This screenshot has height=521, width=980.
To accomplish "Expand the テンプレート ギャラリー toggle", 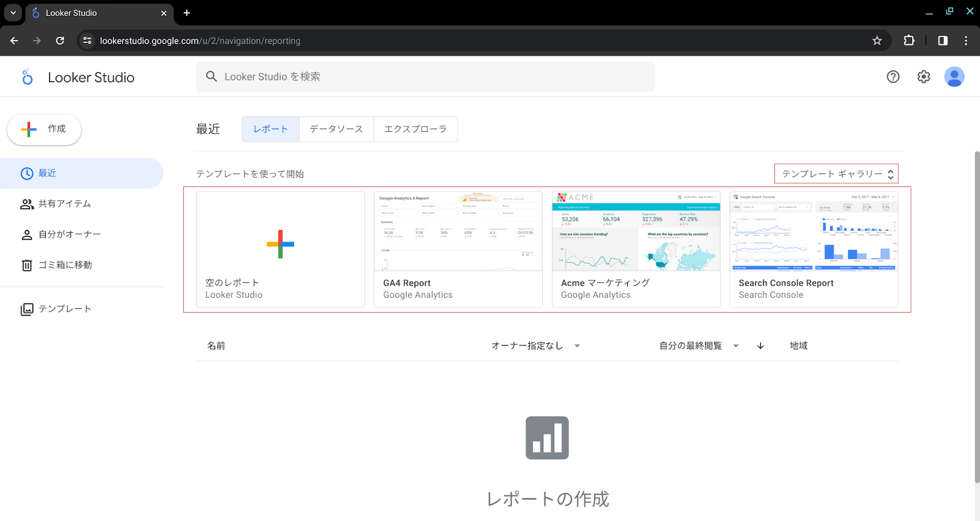I will click(x=837, y=174).
